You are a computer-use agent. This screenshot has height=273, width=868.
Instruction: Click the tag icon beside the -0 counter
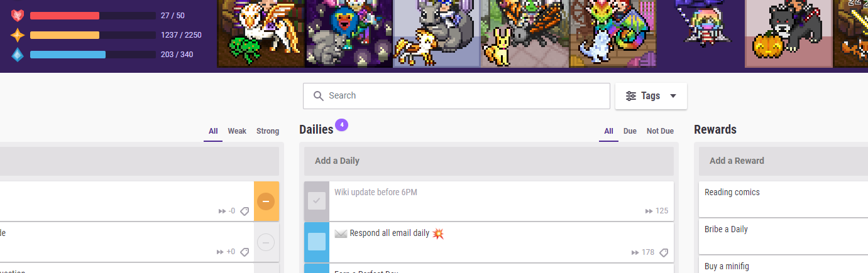(244, 211)
